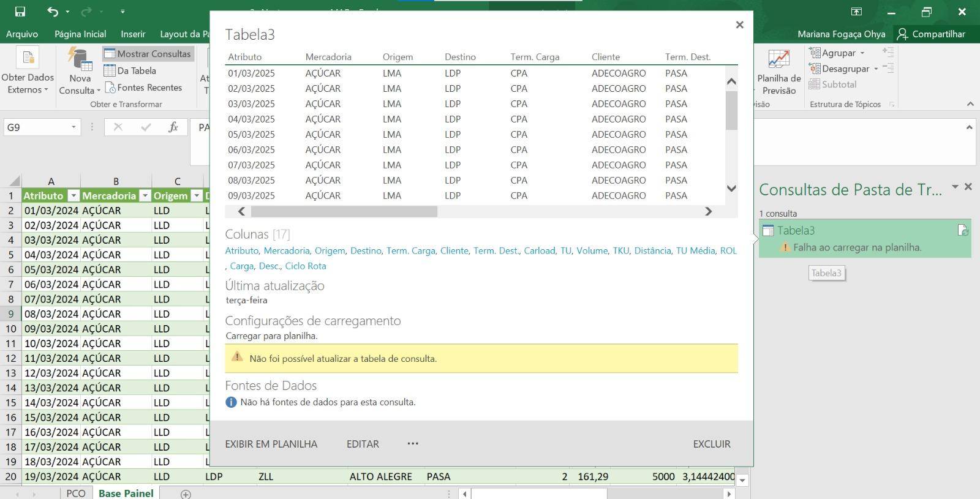Collapse the ribbon with the chevron
Screen dimensions: 980x499
point(970,104)
